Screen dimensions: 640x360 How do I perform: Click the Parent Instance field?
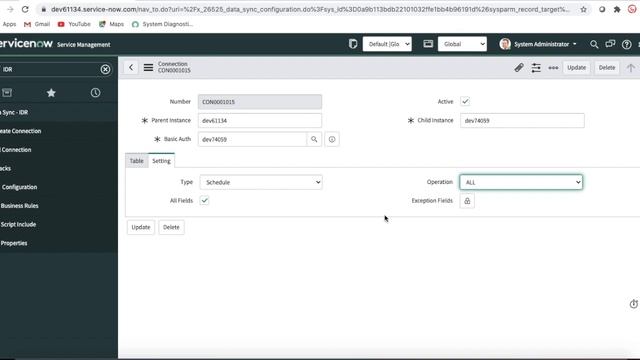[x=260, y=120]
